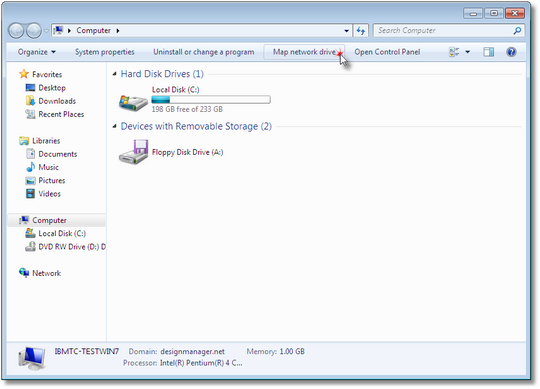The width and height of the screenshot is (540, 389).
Task: Click the Memory 1.00 GB value
Action: point(292,352)
